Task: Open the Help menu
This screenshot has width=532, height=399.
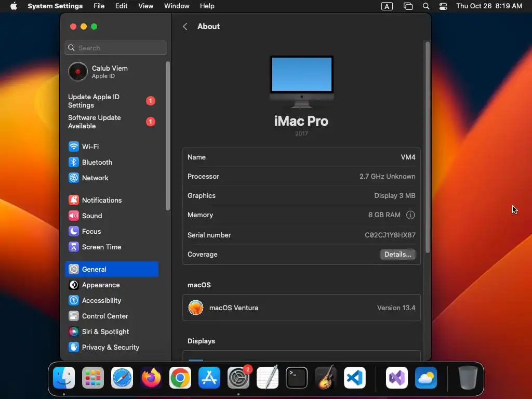Action: pos(207,6)
